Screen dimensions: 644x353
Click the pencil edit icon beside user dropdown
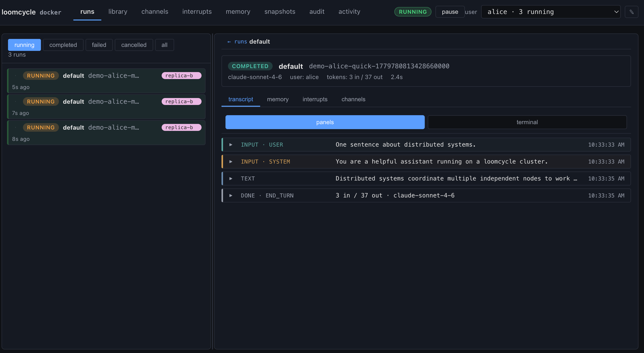click(631, 12)
